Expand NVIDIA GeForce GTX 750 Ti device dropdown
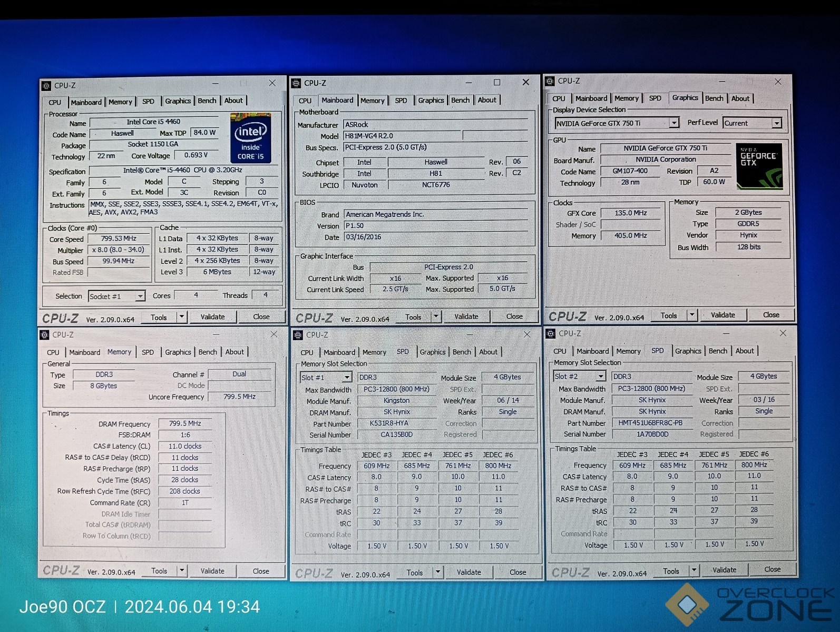Screen dimensions: 840x632 [x=673, y=123]
